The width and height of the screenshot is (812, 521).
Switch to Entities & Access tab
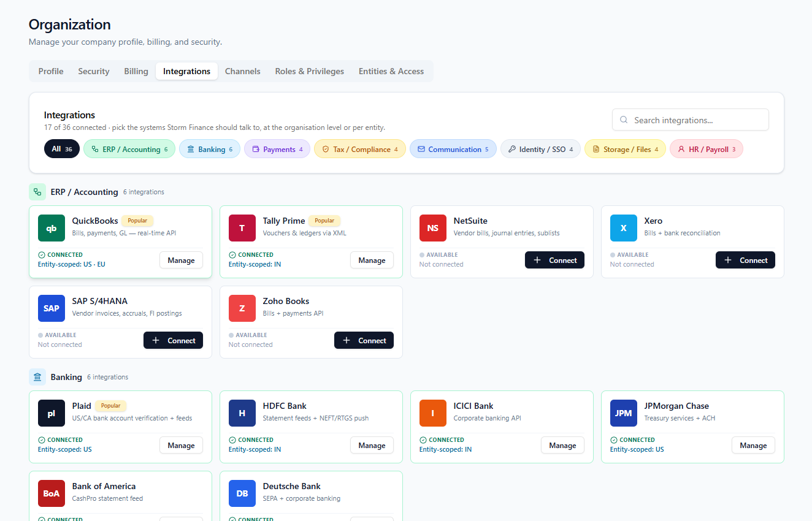pos(391,71)
